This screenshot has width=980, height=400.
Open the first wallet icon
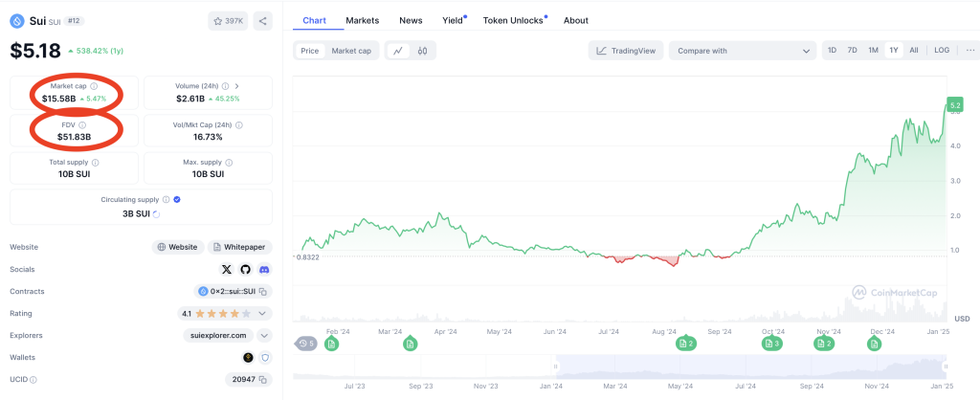pyautogui.click(x=248, y=358)
